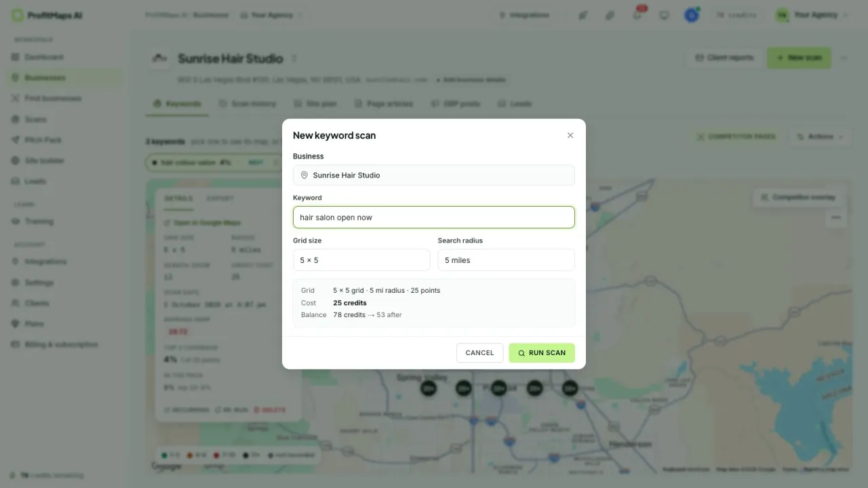The height and width of the screenshot is (488, 868).
Task: Cancel the new keyword scan
Action: click(x=479, y=352)
